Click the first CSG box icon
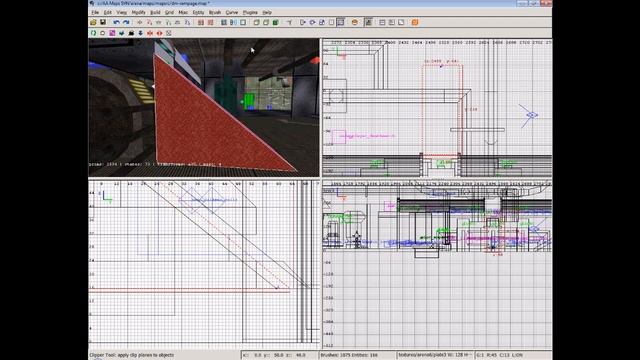The width and height of the screenshot is (640, 360). pos(256,22)
